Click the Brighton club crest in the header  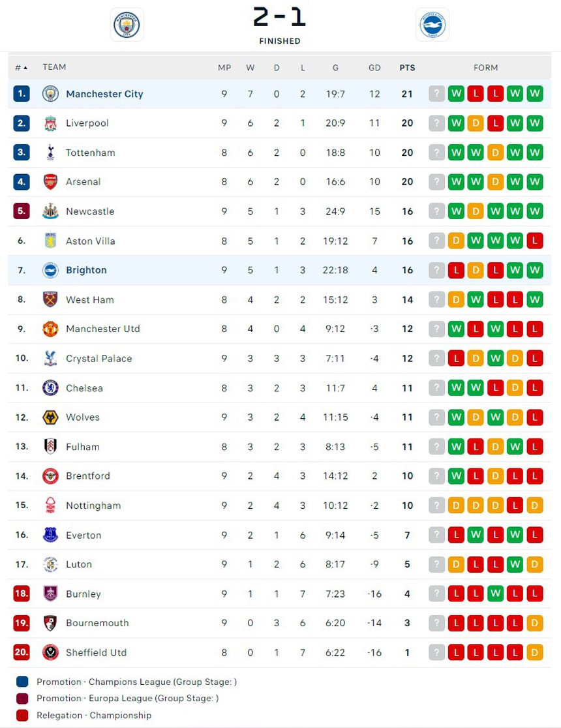tap(433, 24)
